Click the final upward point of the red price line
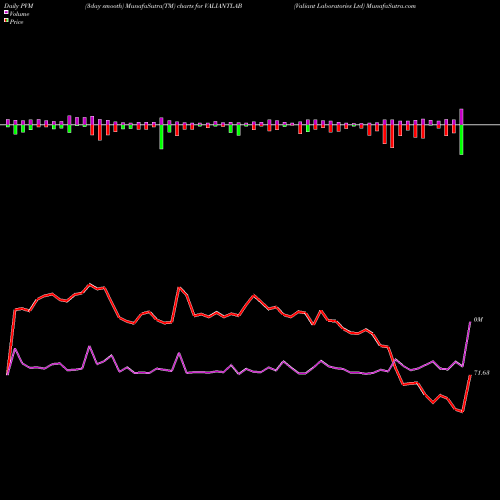500x500 pixels. click(470, 376)
